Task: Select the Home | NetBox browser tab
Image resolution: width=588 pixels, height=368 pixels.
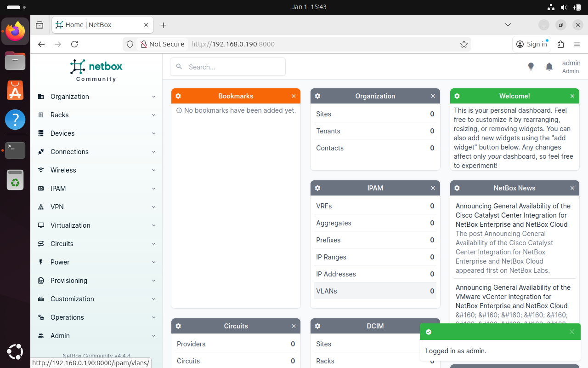Action: [102, 25]
